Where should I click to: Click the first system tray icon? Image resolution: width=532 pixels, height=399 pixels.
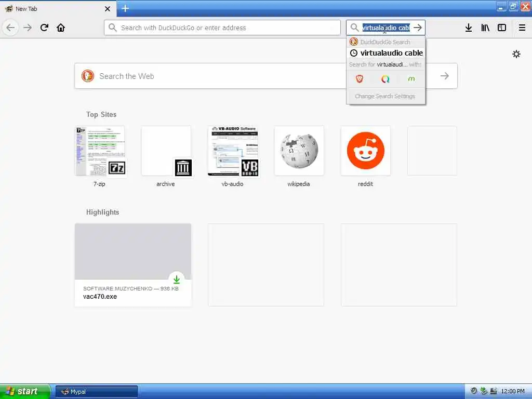[474, 391]
